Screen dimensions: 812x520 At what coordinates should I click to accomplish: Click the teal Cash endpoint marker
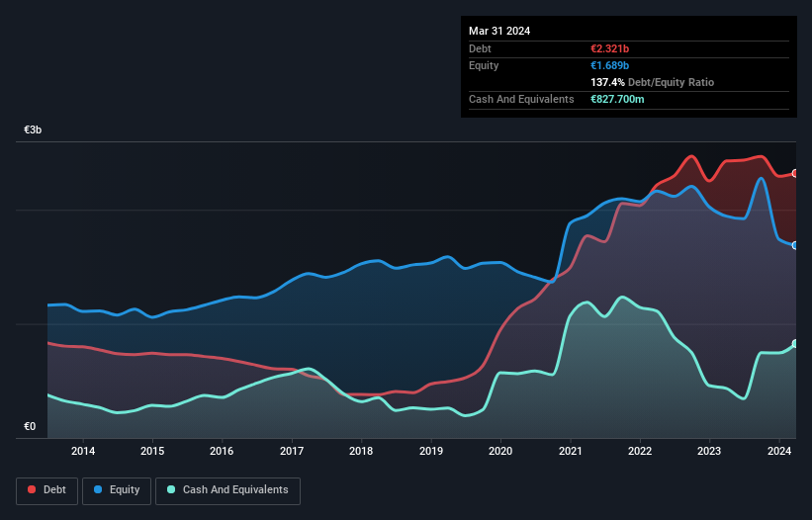point(795,344)
